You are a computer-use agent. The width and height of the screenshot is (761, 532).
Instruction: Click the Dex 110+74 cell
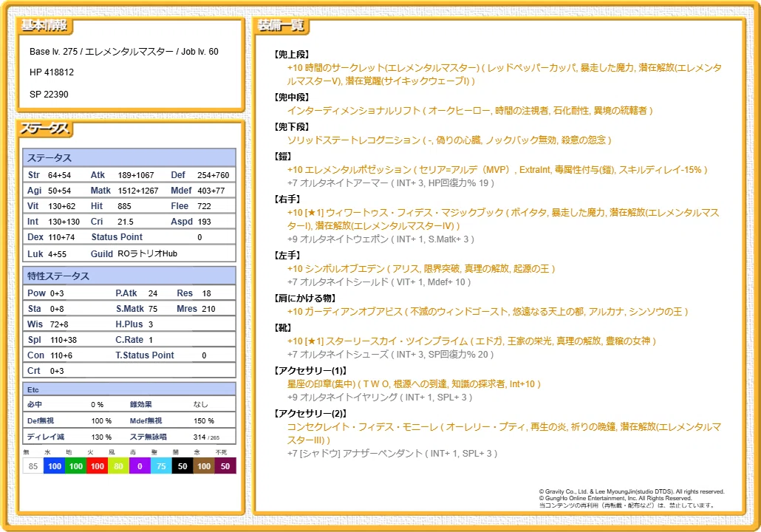pyautogui.click(x=51, y=237)
